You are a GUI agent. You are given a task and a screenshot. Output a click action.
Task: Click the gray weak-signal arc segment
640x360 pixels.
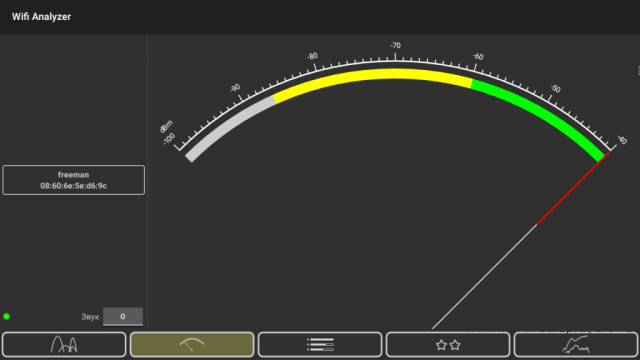coord(229,127)
